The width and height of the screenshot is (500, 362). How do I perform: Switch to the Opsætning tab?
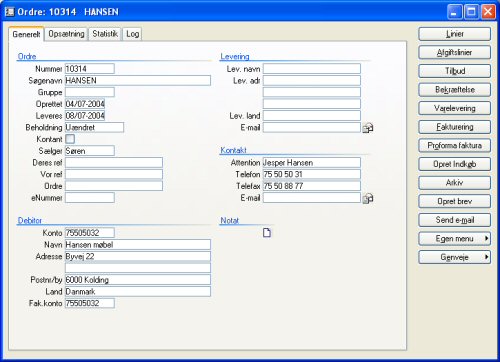[x=66, y=34]
